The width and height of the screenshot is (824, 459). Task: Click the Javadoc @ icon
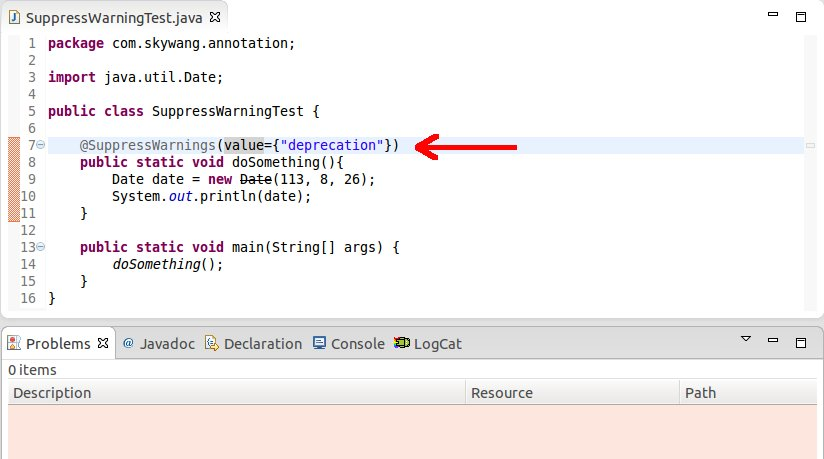tap(128, 343)
